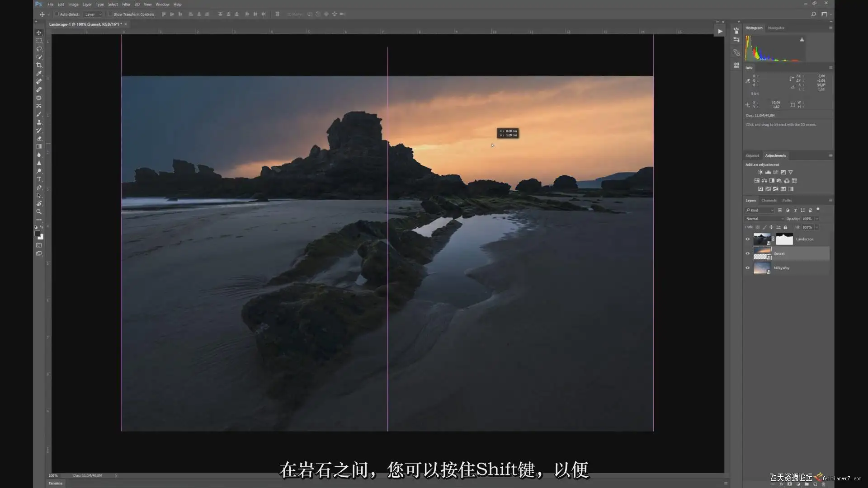
Task: Click the foreground color swatch
Action: coord(37,234)
